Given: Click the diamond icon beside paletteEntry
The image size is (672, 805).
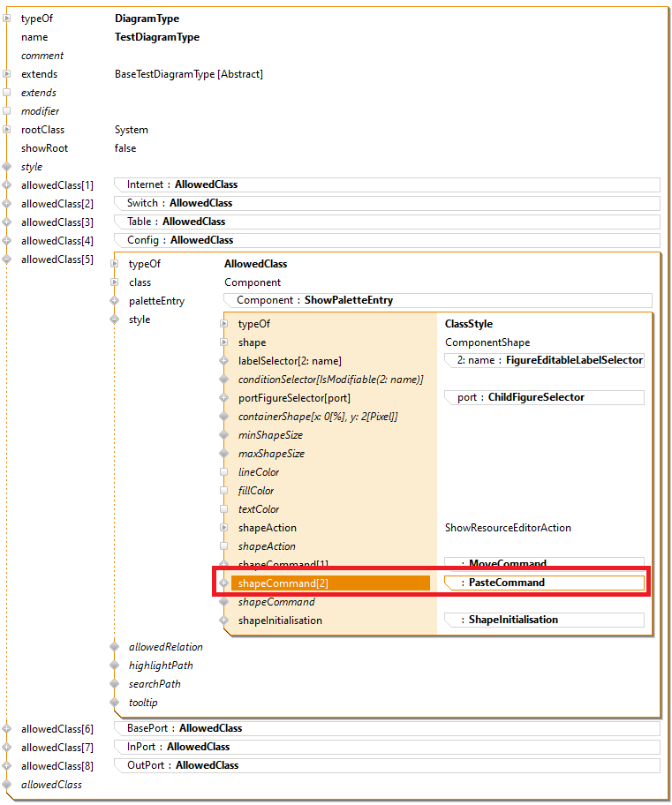Looking at the screenshot, I should point(114,301).
